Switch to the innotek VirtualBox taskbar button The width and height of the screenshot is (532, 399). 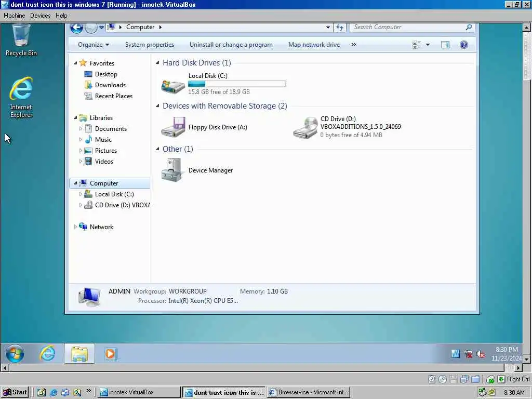(139, 392)
